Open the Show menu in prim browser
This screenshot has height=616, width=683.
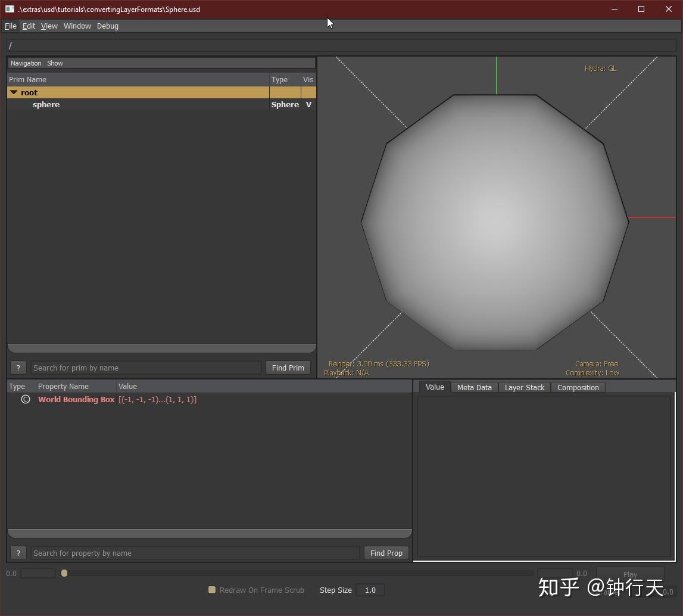click(x=55, y=63)
